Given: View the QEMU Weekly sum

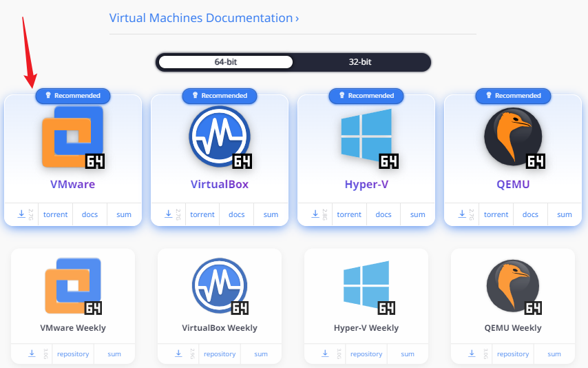Looking at the screenshot, I should (554, 354).
